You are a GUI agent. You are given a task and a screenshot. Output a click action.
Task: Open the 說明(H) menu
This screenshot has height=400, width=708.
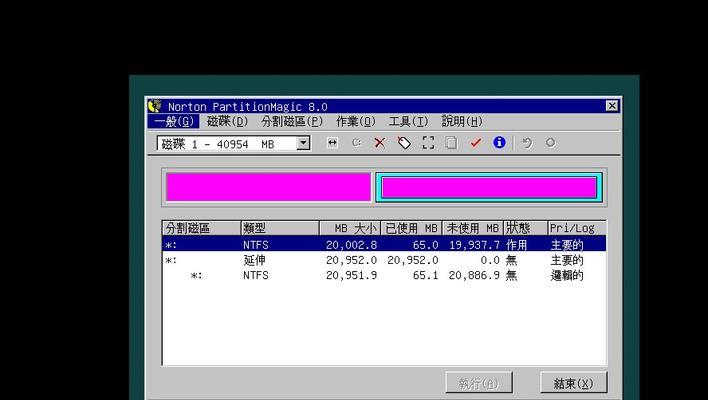[462, 121]
